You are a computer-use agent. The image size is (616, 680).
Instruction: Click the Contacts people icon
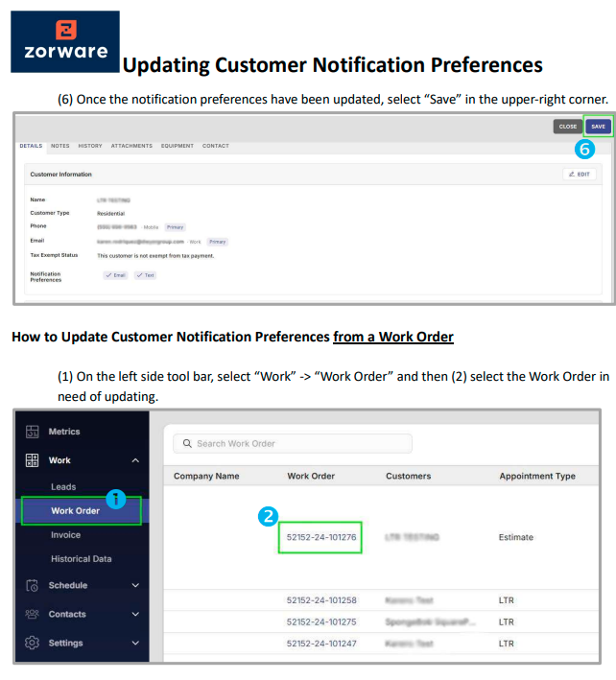tap(32, 614)
